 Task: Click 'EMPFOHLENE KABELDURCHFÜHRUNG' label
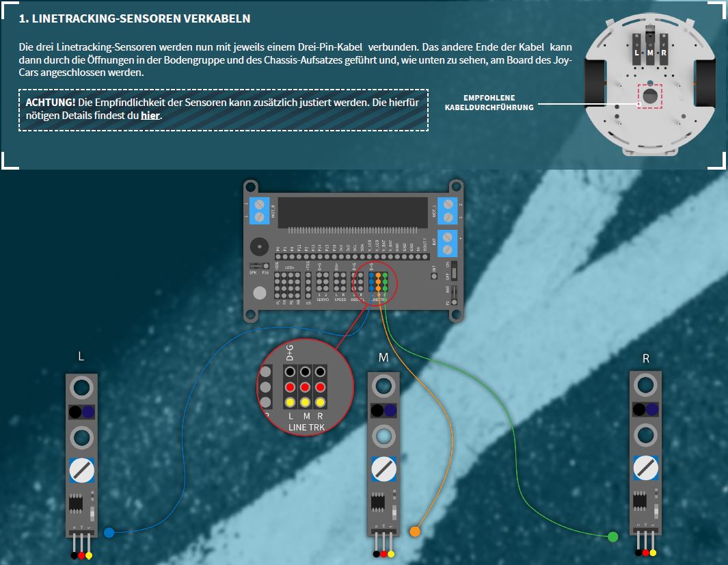(x=489, y=103)
